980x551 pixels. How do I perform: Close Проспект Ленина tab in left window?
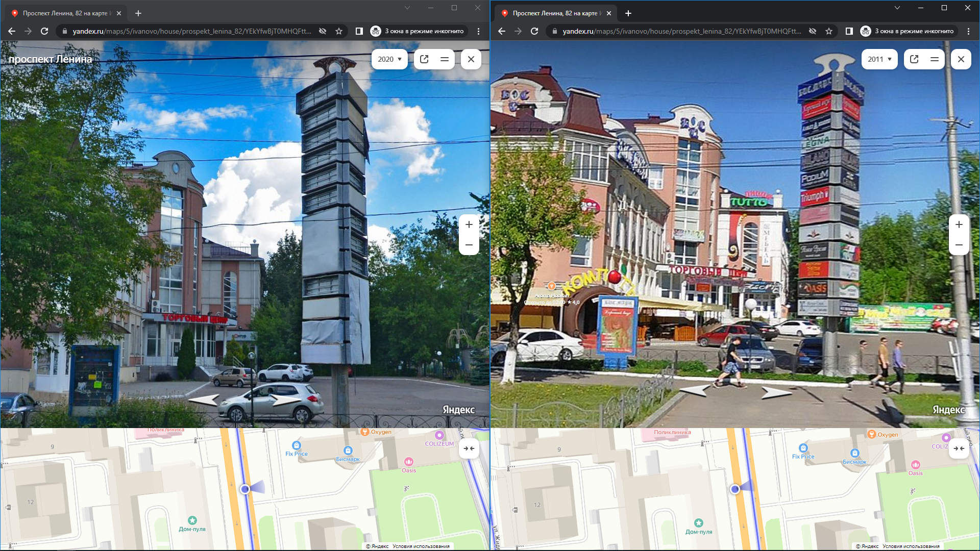coord(119,13)
